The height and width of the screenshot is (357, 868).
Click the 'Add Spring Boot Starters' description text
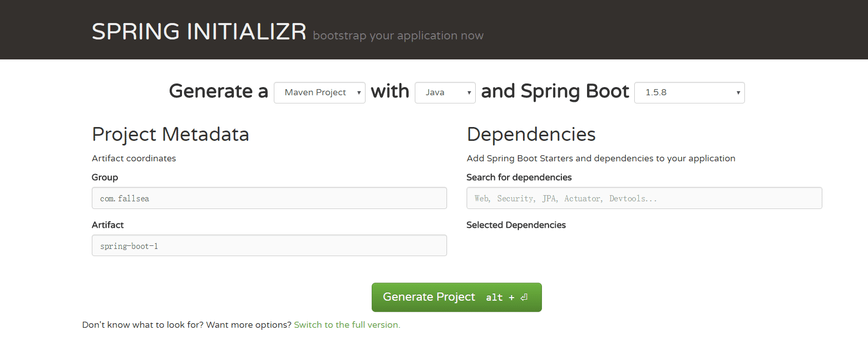point(601,158)
